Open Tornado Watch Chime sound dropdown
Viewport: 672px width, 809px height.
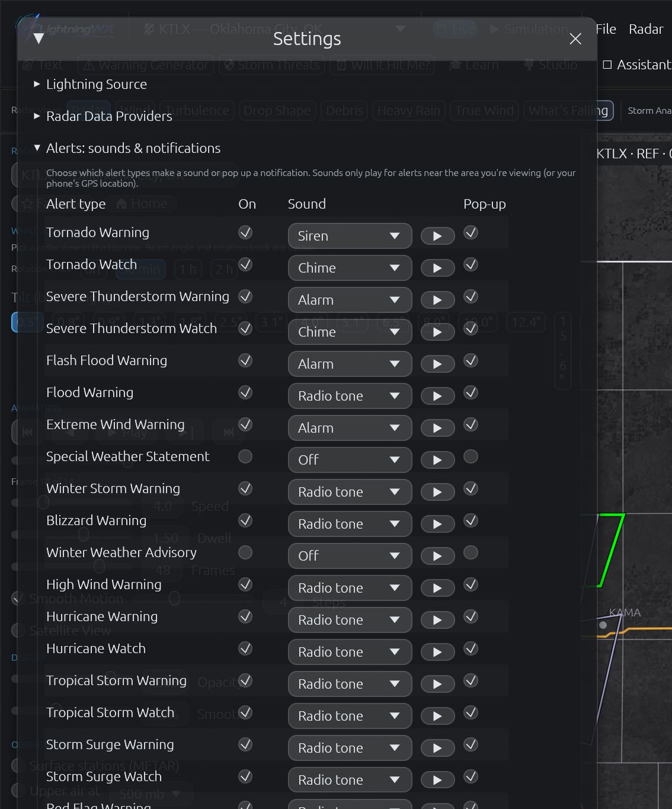pyautogui.click(x=350, y=268)
